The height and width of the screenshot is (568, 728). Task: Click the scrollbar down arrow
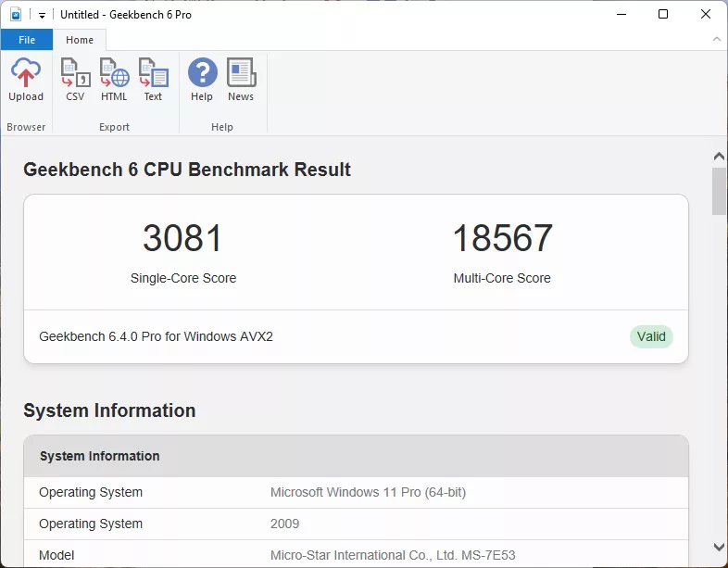tap(719, 547)
